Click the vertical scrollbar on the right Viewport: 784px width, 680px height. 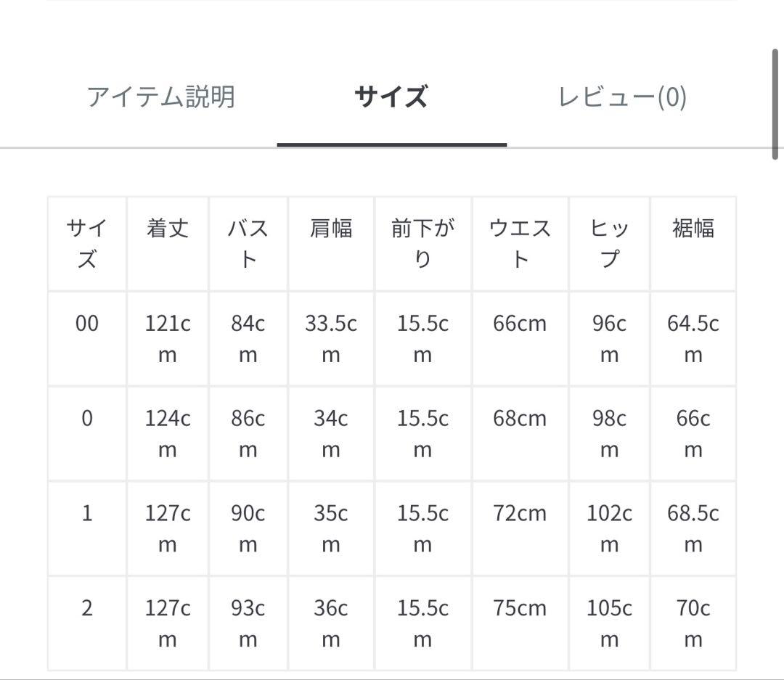point(776,102)
